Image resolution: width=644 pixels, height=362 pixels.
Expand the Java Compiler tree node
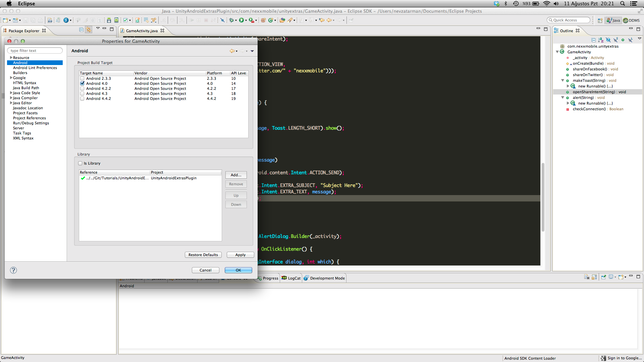pyautogui.click(x=11, y=98)
